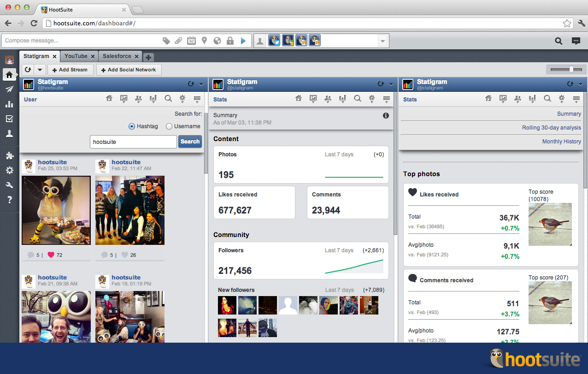
Task: Open the Publisher paper plane icon
Action: 9,89
